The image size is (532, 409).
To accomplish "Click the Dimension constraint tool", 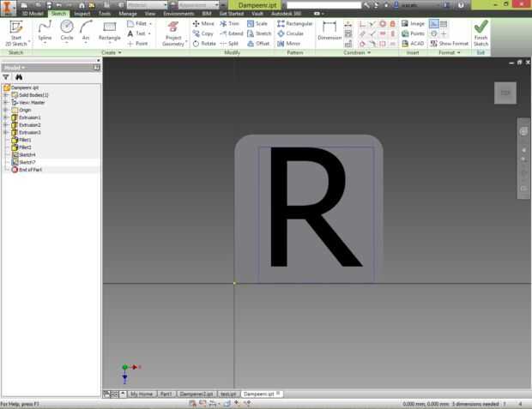I will [329, 30].
